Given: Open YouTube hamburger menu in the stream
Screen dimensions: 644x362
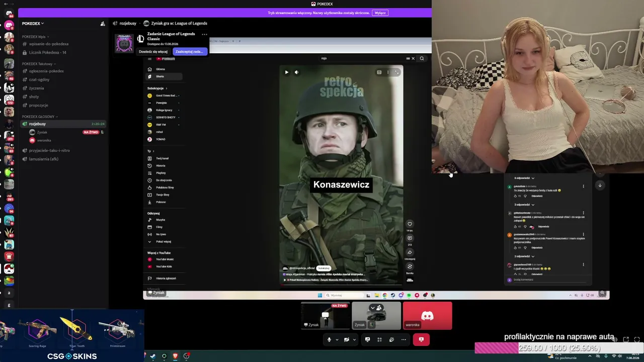Looking at the screenshot, I should (149, 59).
